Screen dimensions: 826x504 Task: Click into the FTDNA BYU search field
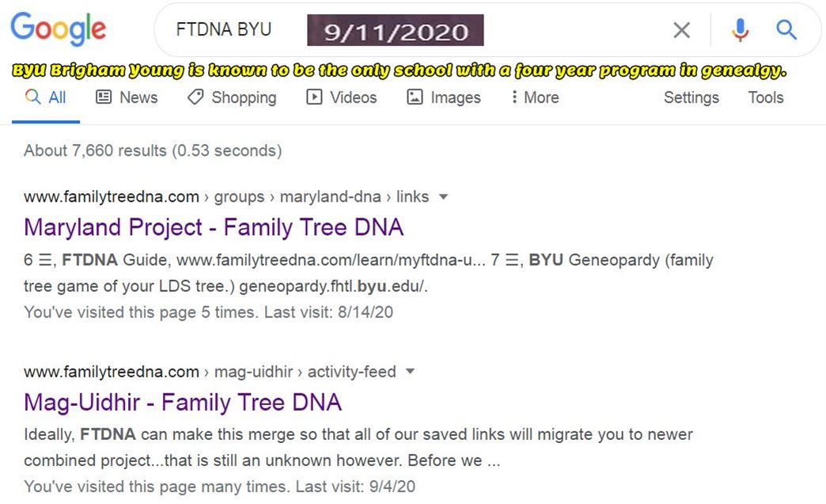click(223, 29)
